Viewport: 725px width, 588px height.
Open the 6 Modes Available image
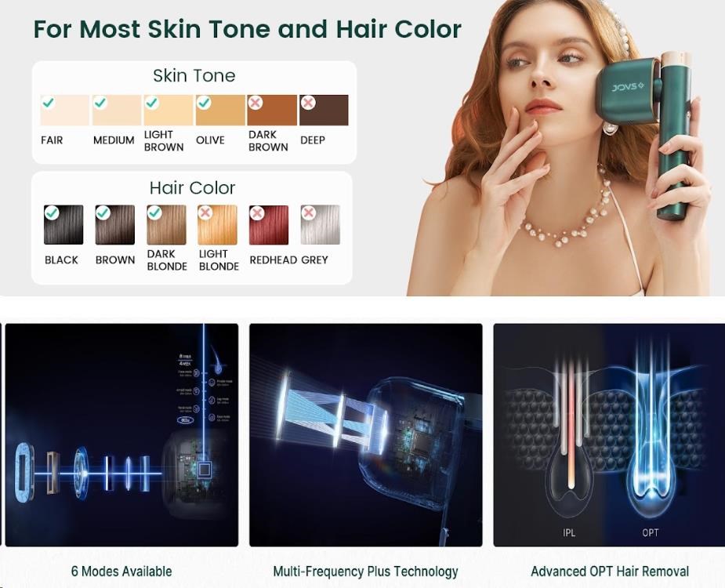coord(121,435)
